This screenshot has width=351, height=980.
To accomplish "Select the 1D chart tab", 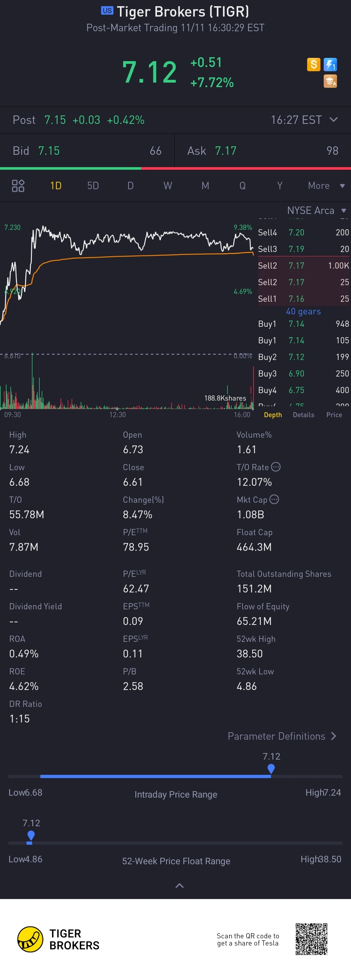I will click(56, 186).
